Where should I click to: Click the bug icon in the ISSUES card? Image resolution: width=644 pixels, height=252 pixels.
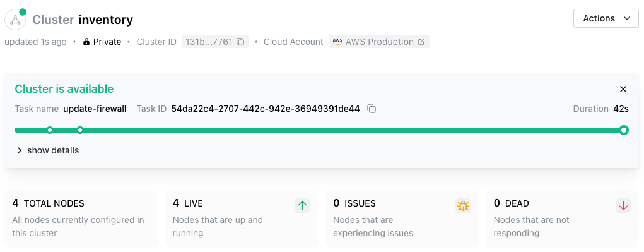coord(463,205)
